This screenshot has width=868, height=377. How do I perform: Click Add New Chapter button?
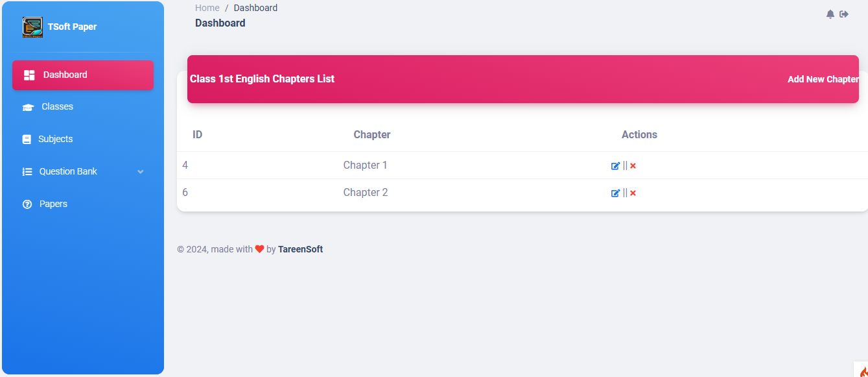[823, 79]
